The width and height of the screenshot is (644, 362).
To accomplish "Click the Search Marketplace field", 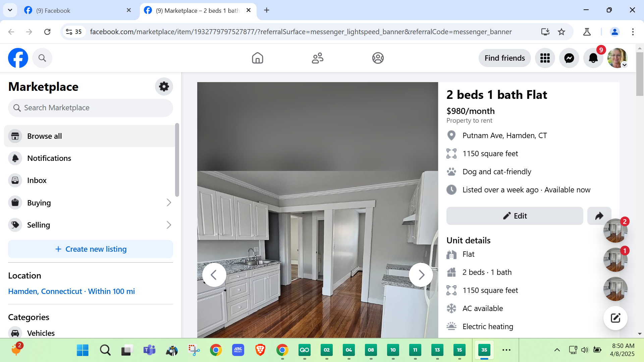I will coord(91,108).
